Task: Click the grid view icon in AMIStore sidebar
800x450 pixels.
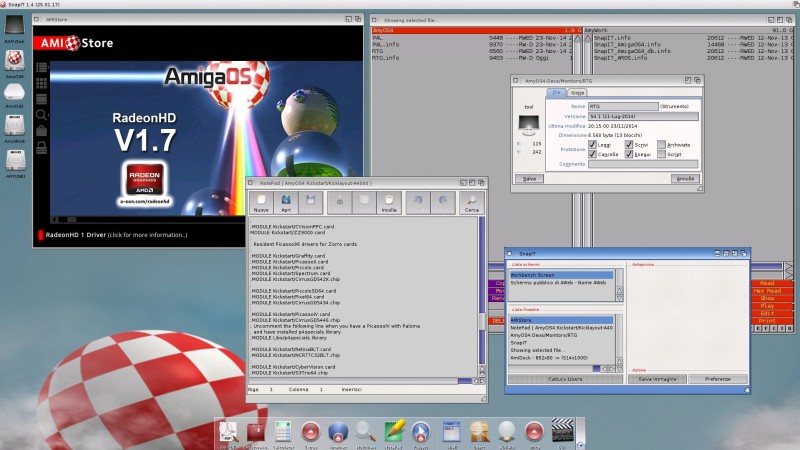Action: pos(42,83)
